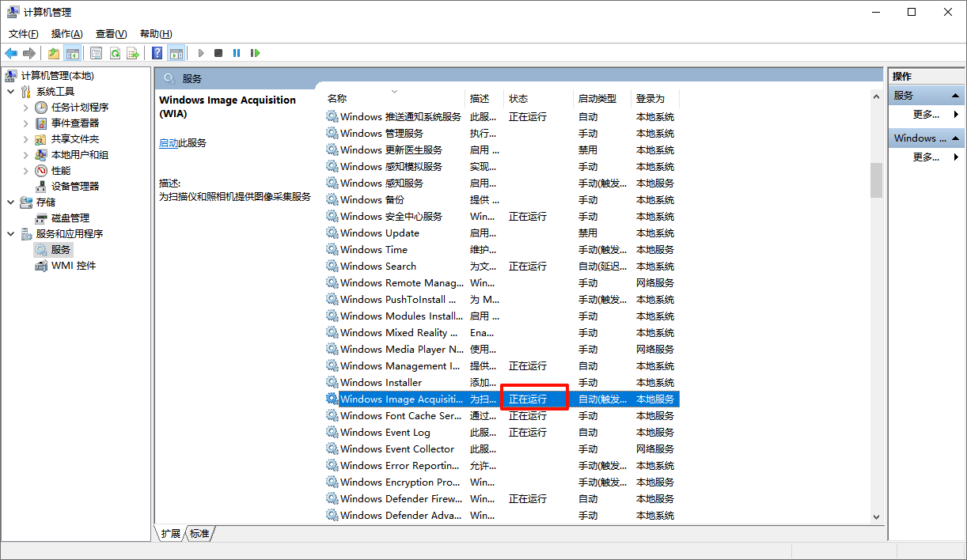This screenshot has height=560, width=967.
Task: Click gear icon of Windows Installer service
Action: click(332, 382)
